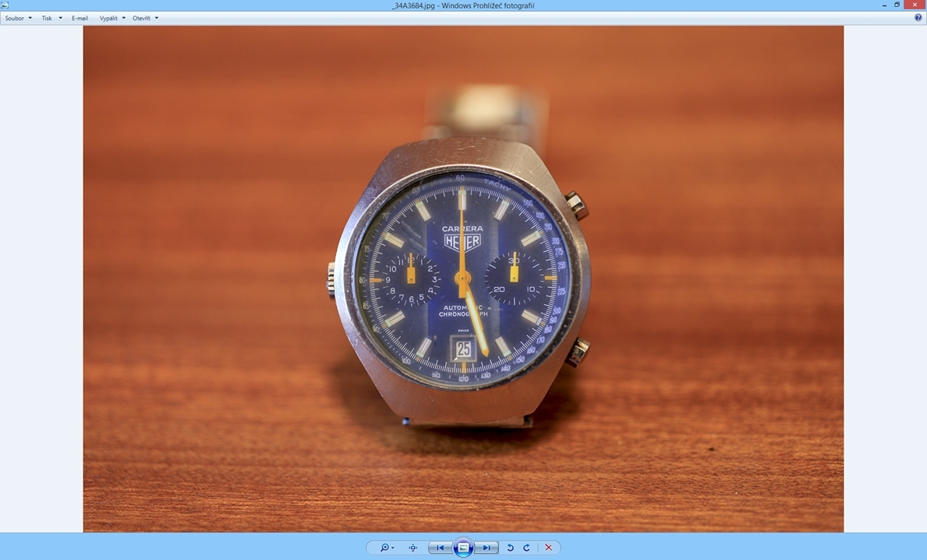Rotate the photo counterclockwise
The image size is (927, 560).
[511, 548]
